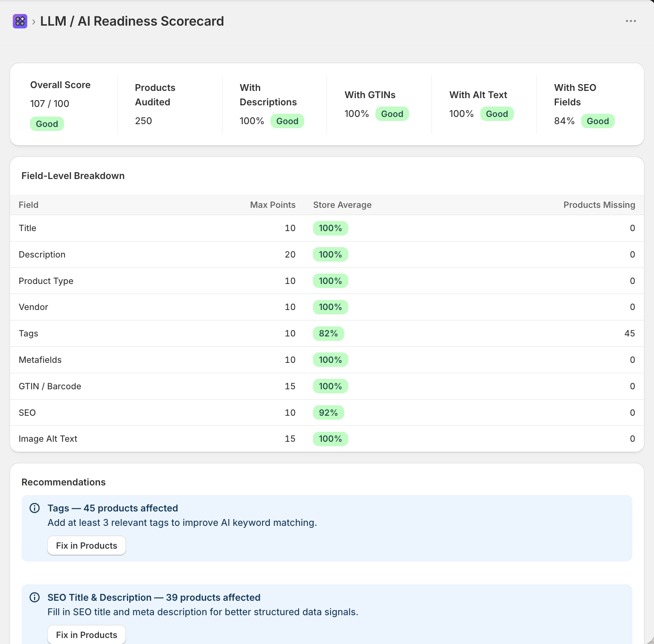Click the '107 / 100' score value
The image size is (654, 644).
[50, 104]
